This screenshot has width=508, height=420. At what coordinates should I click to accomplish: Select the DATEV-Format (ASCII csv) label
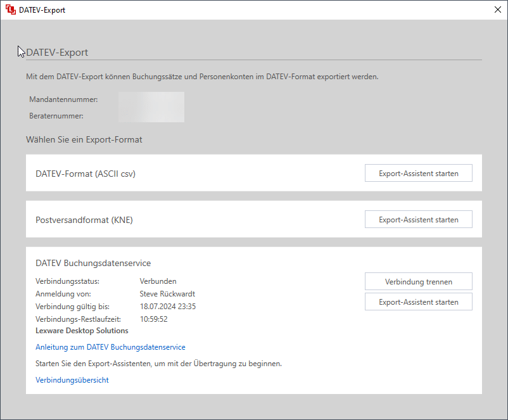coord(86,174)
